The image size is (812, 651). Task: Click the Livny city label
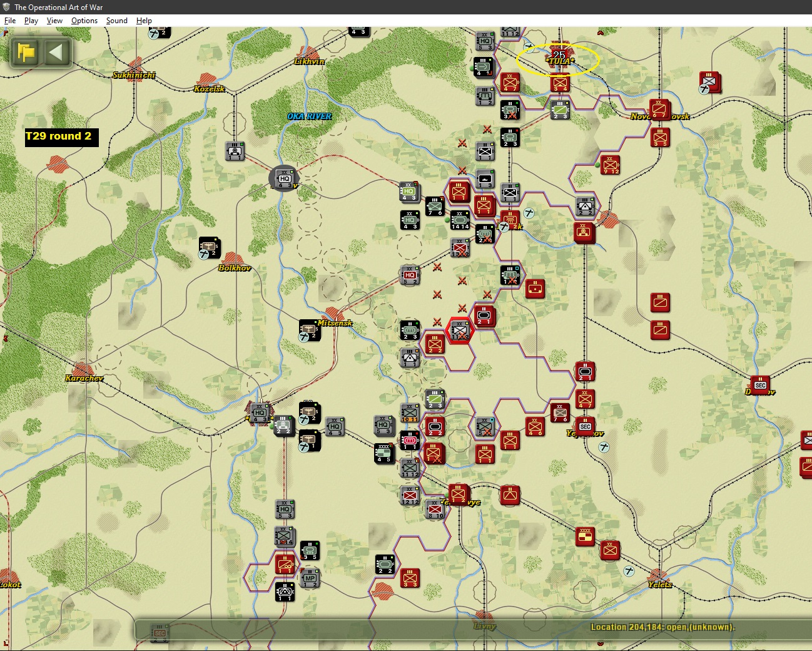coord(485,626)
